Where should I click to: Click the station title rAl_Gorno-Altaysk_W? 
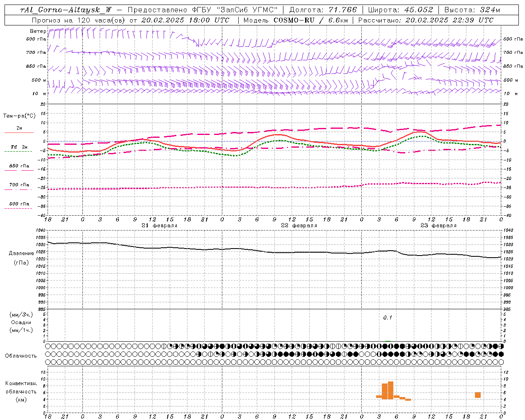tap(66, 10)
